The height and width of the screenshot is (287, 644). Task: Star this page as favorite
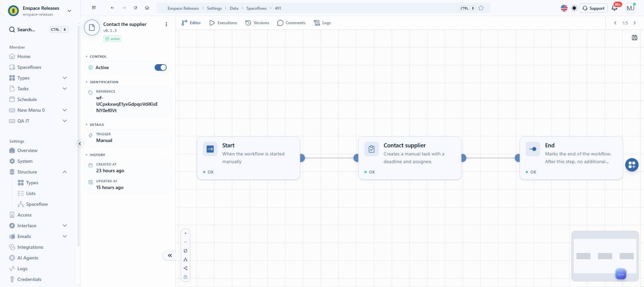click(x=481, y=8)
